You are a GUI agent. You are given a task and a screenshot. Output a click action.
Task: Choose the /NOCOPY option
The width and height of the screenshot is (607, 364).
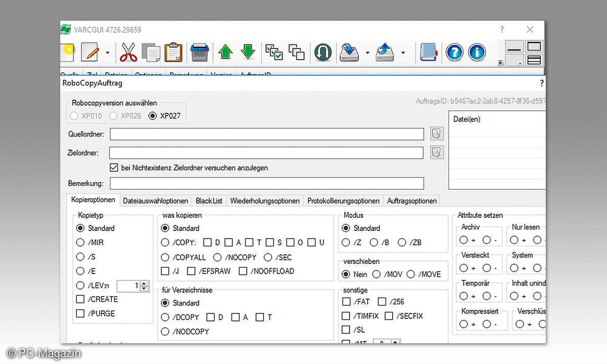tap(218, 257)
